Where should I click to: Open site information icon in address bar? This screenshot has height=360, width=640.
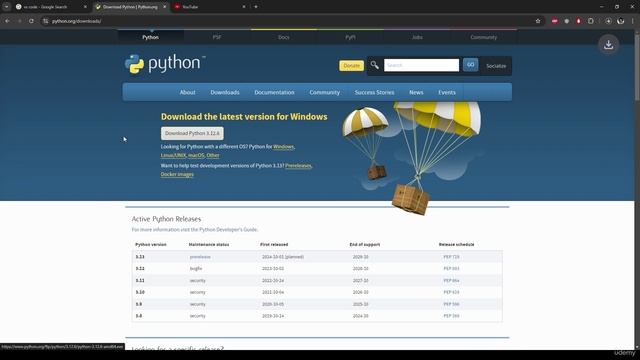point(45,21)
